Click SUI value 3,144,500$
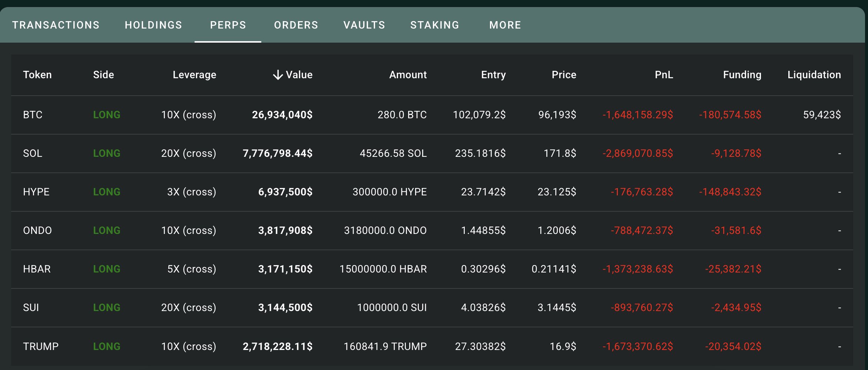The width and height of the screenshot is (868, 370). pos(285,308)
